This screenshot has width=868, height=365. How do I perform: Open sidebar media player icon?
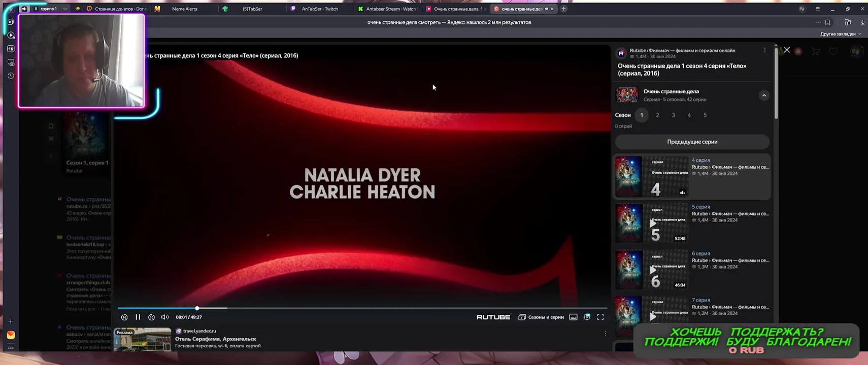11,35
